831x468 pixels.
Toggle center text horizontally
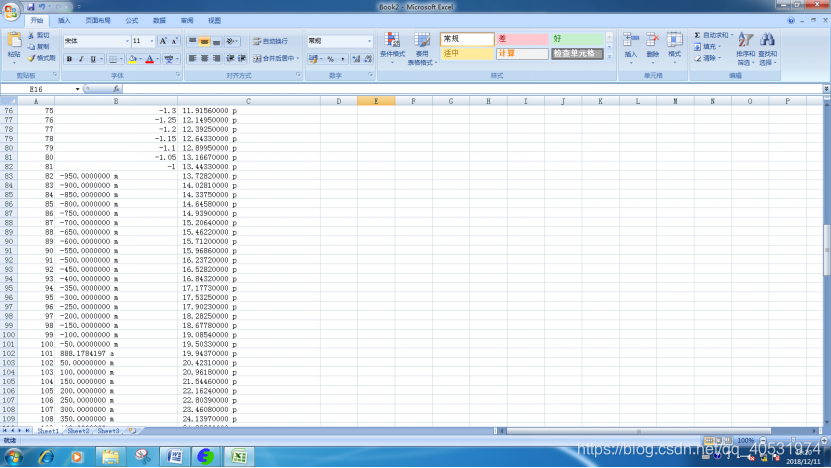[x=204, y=58]
